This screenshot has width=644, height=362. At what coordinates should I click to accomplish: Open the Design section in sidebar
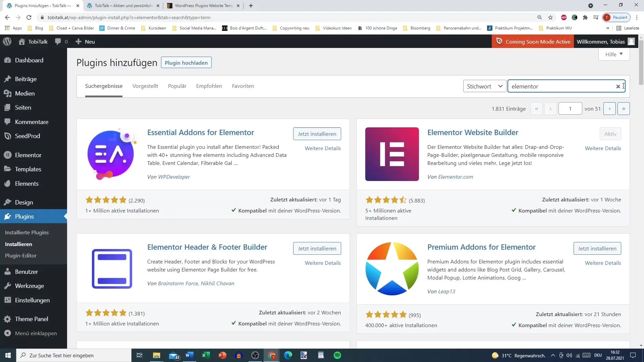click(x=24, y=202)
